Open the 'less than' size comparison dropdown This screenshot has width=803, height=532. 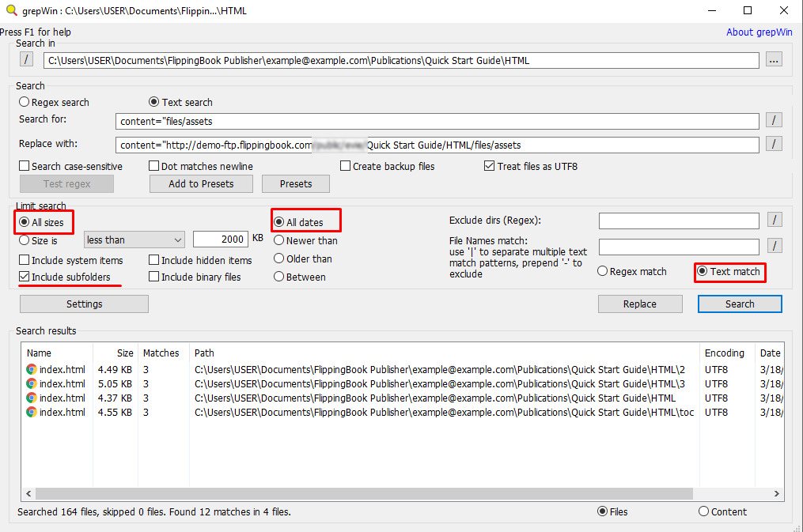coord(134,240)
